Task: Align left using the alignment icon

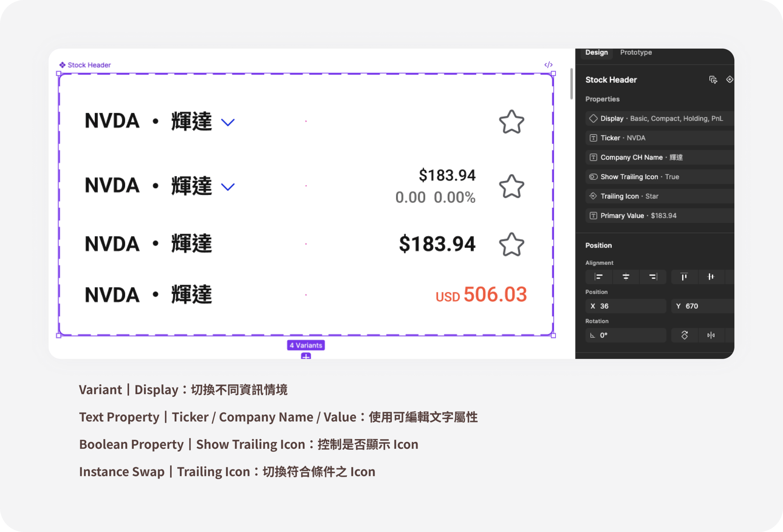Action: pos(599,277)
